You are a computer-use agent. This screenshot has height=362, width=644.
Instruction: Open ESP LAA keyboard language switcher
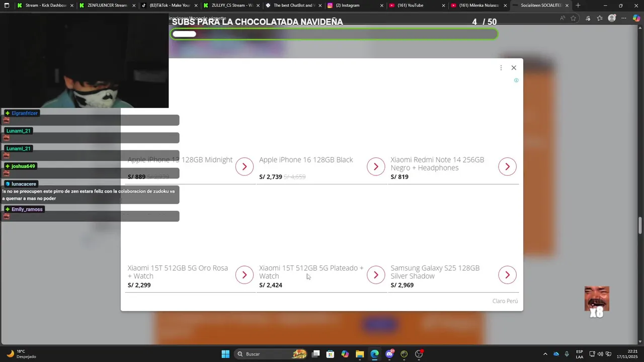580,354
